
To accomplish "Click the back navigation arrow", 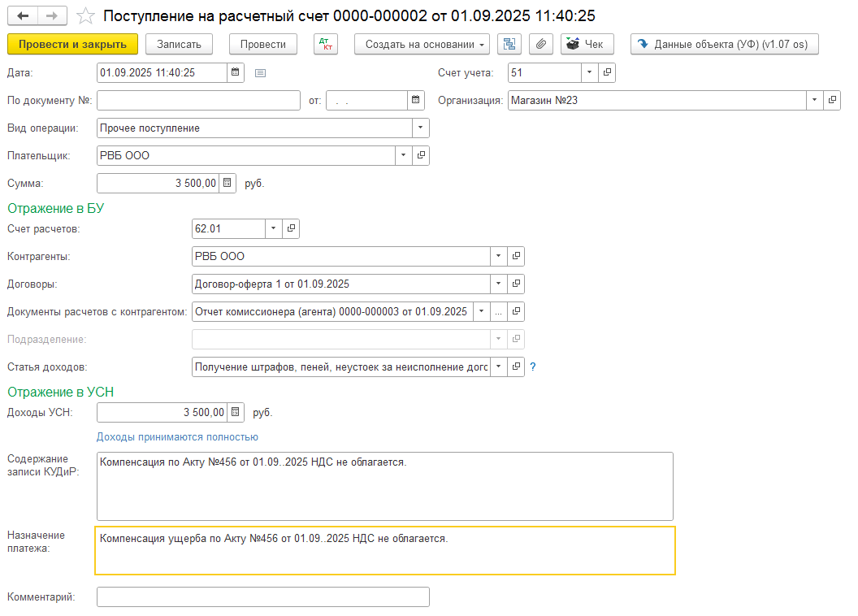I will coord(23,16).
